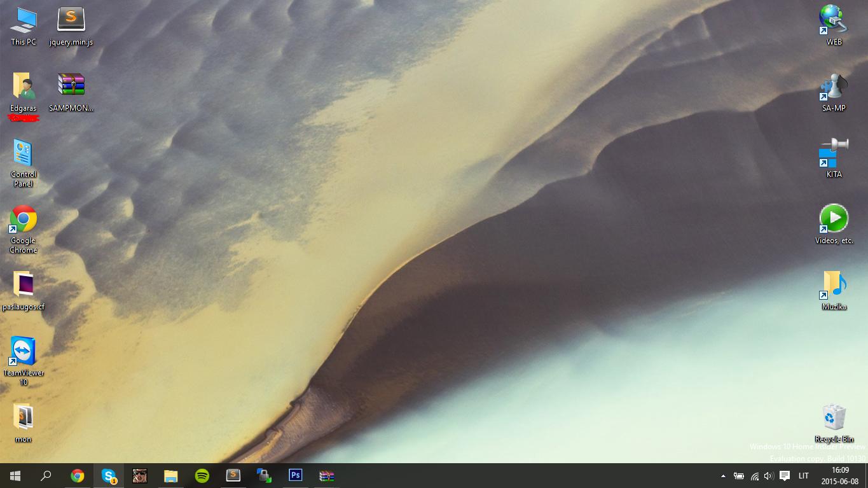Open Sublime Text from the taskbar
The height and width of the screenshot is (488, 868).
pyautogui.click(x=233, y=476)
